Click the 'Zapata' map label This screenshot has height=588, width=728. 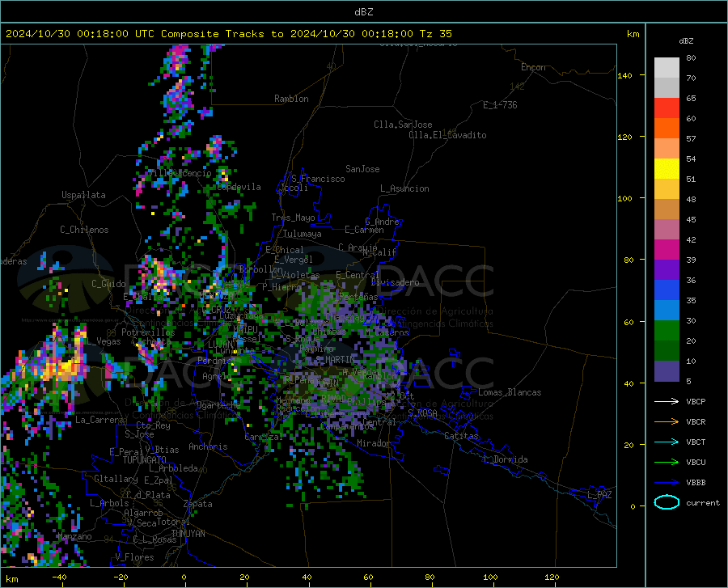[x=198, y=504]
